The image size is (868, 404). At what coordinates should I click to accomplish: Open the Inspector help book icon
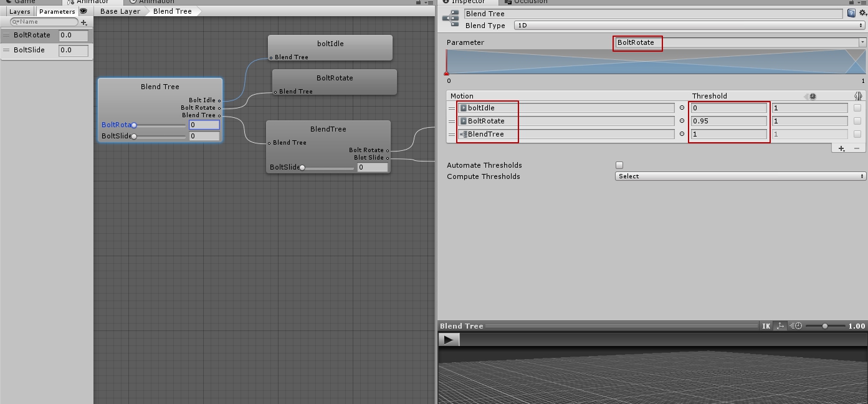[851, 13]
